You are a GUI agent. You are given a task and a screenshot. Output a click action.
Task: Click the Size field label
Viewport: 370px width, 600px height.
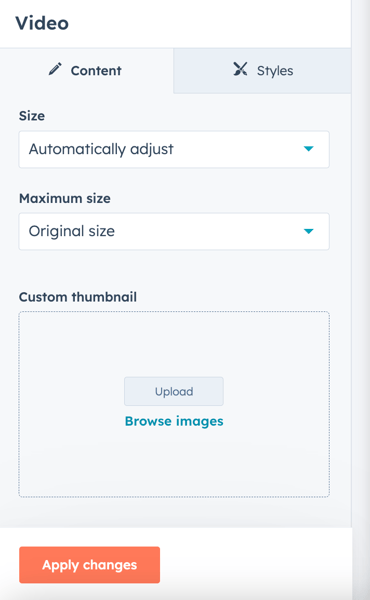(32, 116)
